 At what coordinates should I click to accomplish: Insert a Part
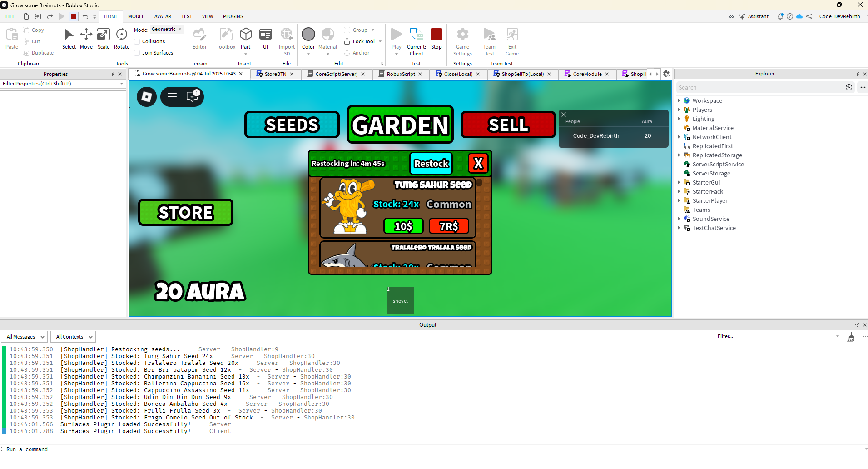(x=246, y=39)
